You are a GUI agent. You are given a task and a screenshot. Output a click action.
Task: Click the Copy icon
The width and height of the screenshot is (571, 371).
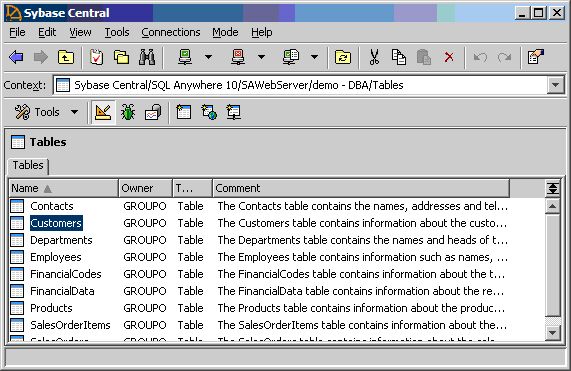399,57
